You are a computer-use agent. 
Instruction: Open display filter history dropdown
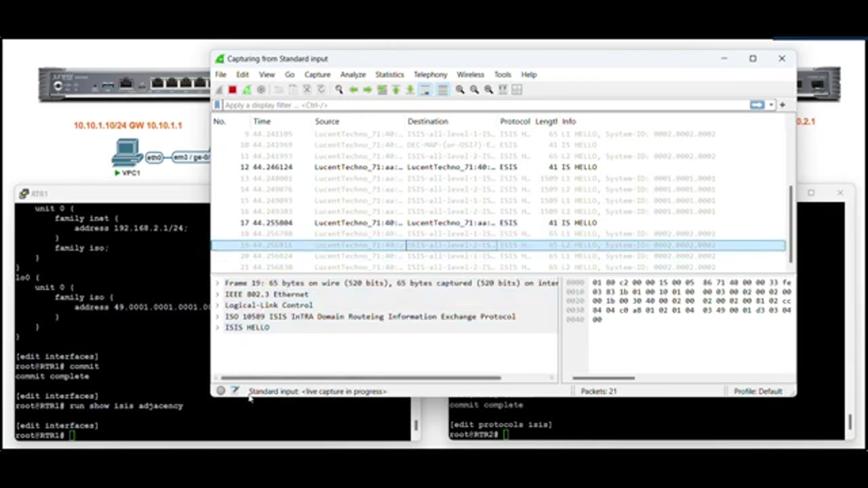[771, 105]
